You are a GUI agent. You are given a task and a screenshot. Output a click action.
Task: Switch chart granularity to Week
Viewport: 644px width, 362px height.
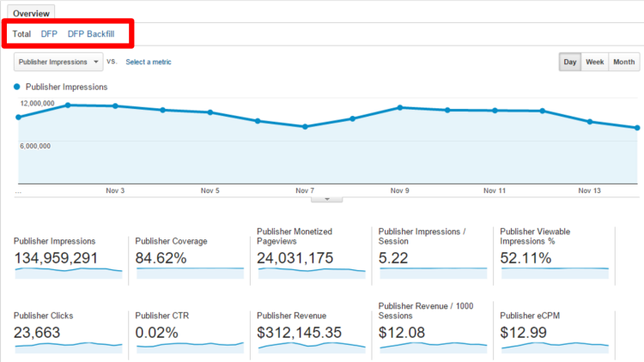(x=594, y=62)
